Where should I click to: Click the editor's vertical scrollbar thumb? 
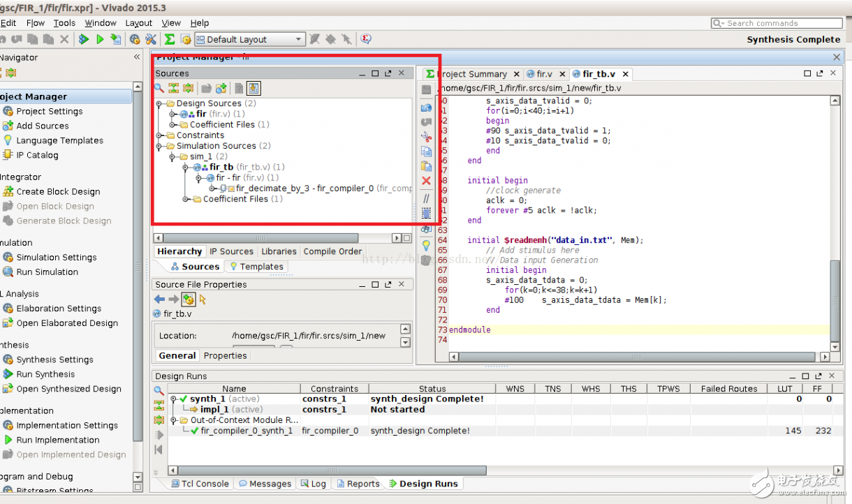(835, 300)
